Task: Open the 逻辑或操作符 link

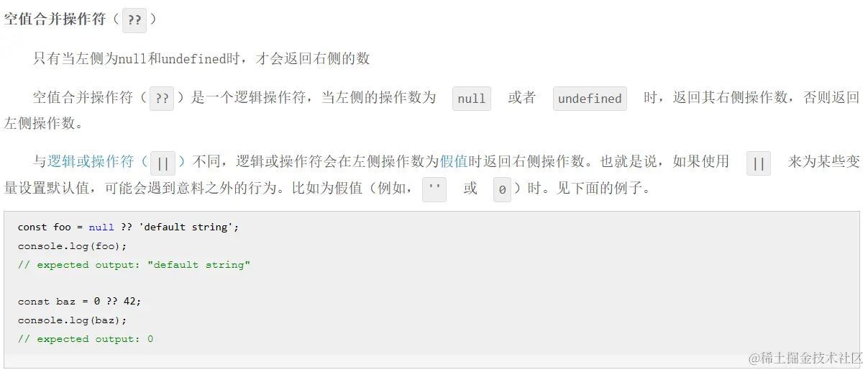Action: tap(91, 162)
